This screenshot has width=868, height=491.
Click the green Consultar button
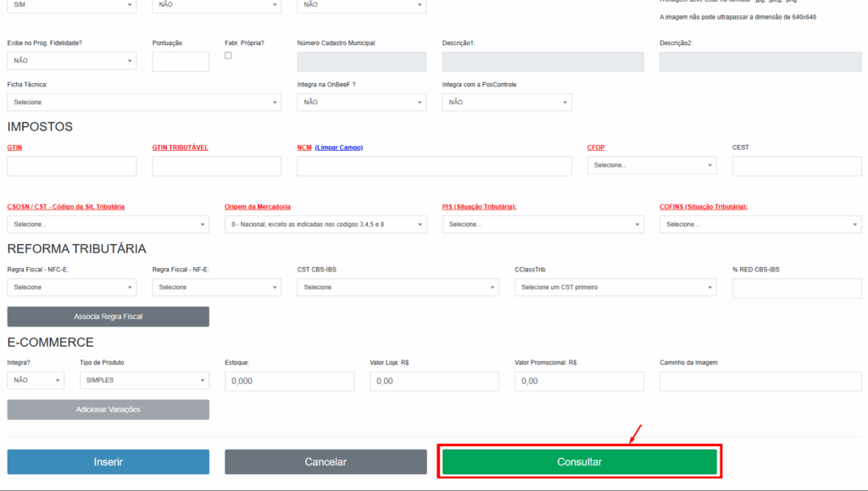point(579,462)
